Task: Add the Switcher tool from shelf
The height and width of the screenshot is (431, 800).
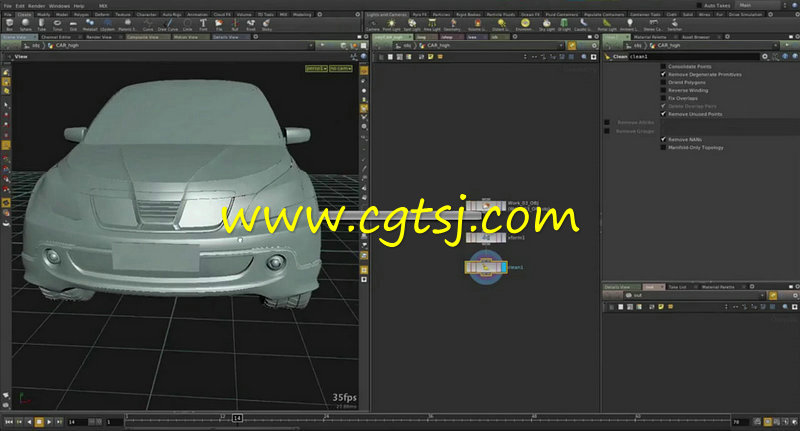Action: click(x=674, y=24)
